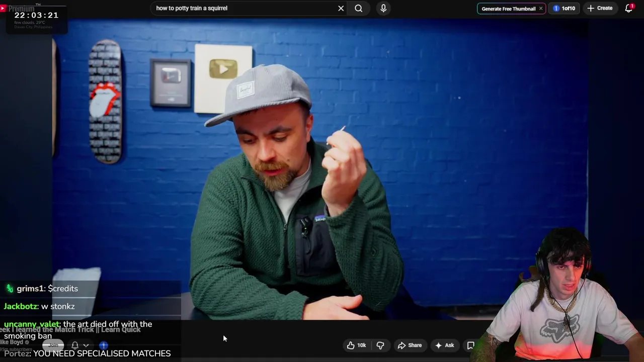The height and width of the screenshot is (362, 644).
Task: Dismiss the Generate Free Thumbnail prompt
Action: (x=541, y=9)
